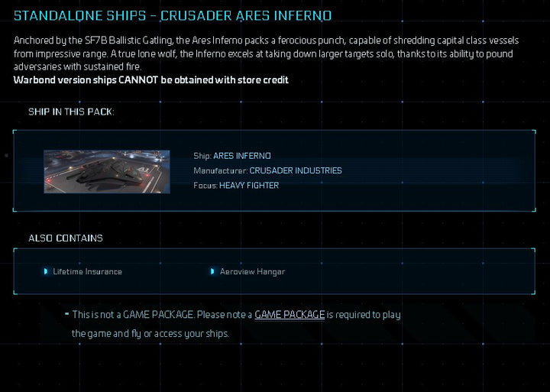550x392 pixels.
Task: Open the underlined GAME PACKAGE link
Action: coord(290,315)
